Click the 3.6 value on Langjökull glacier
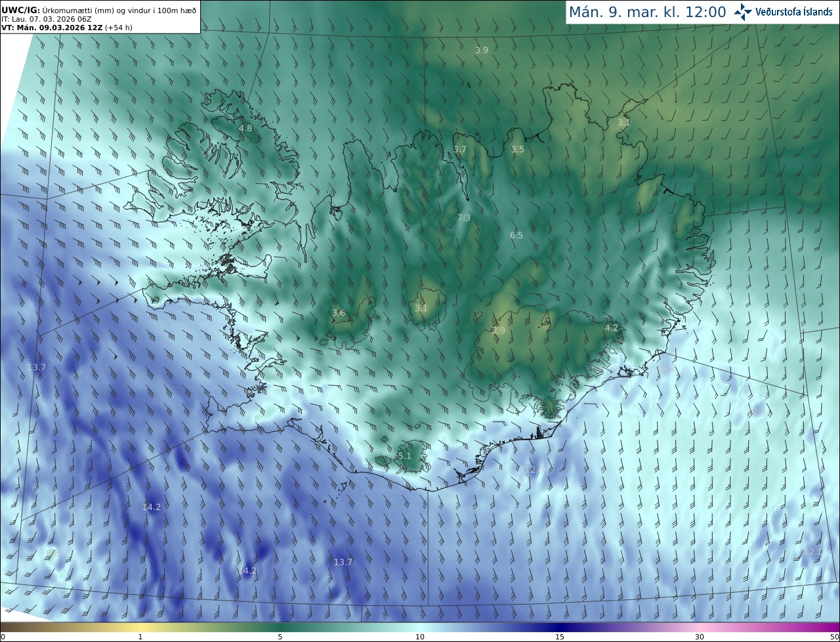 point(339,312)
